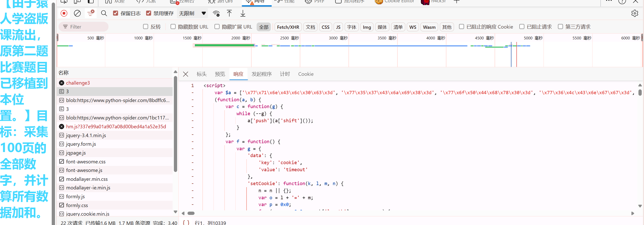Switch to the Preview (预览) tab
Viewport: 644px width, 225px height.
click(220, 74)
